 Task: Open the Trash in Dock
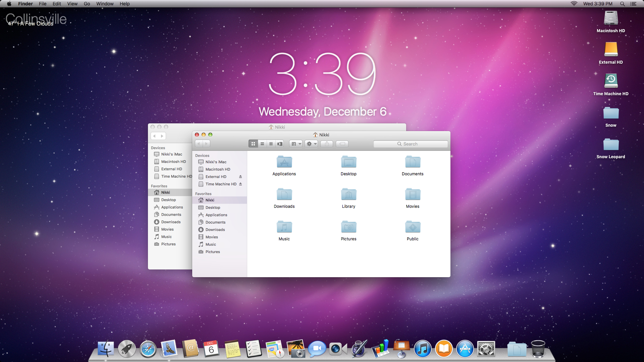(538, 349)
